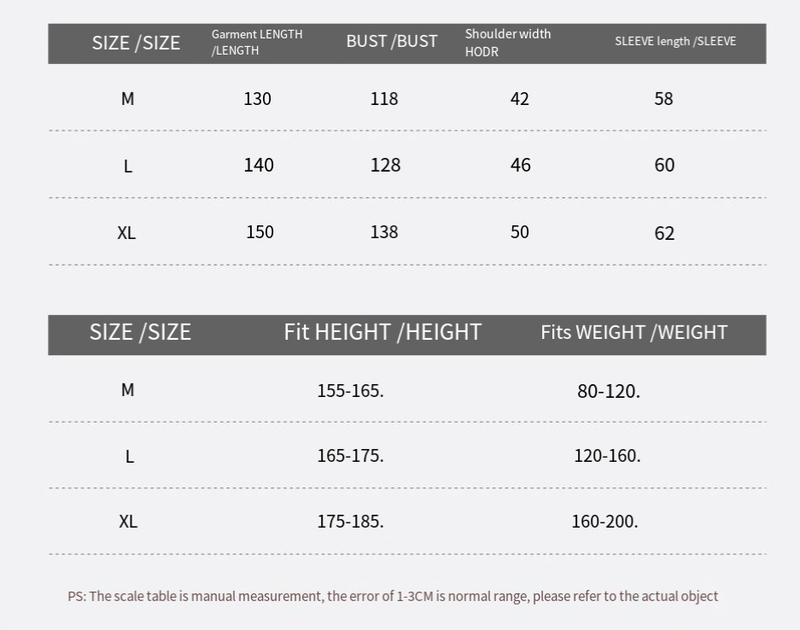
Task: Click the Shoulder width HODR header
Action: (508, 42)
